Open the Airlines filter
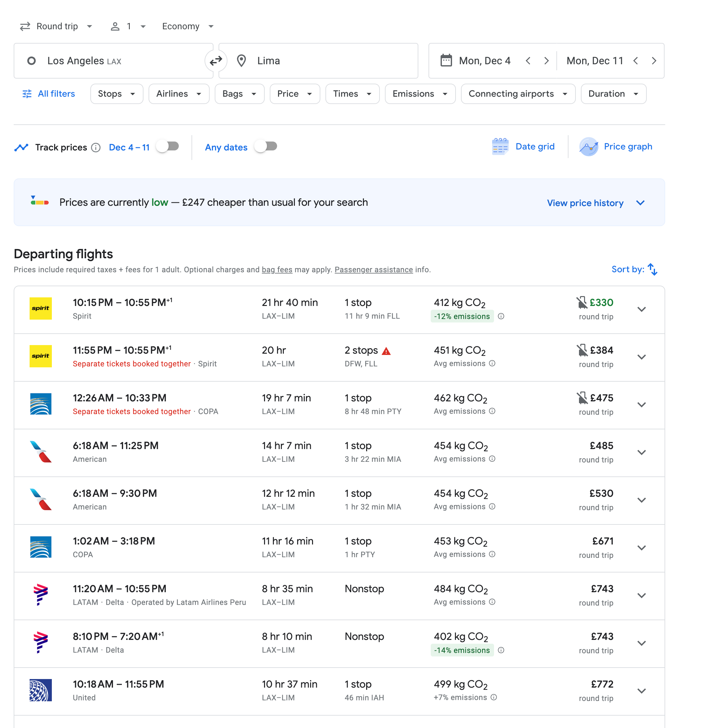 pos(179,94)
